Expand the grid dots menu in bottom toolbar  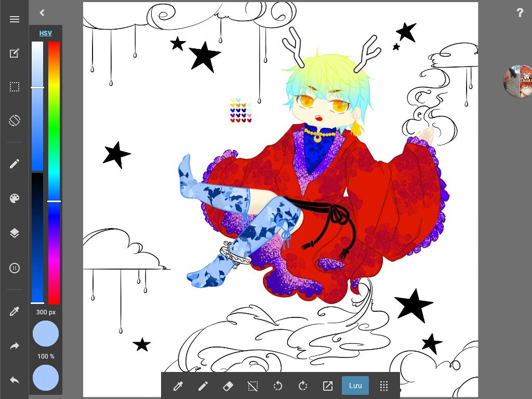[384, 386]
